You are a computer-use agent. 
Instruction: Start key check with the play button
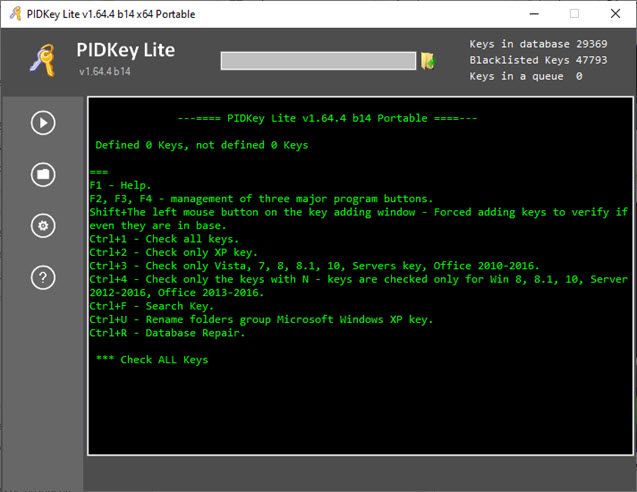point(43,123)
